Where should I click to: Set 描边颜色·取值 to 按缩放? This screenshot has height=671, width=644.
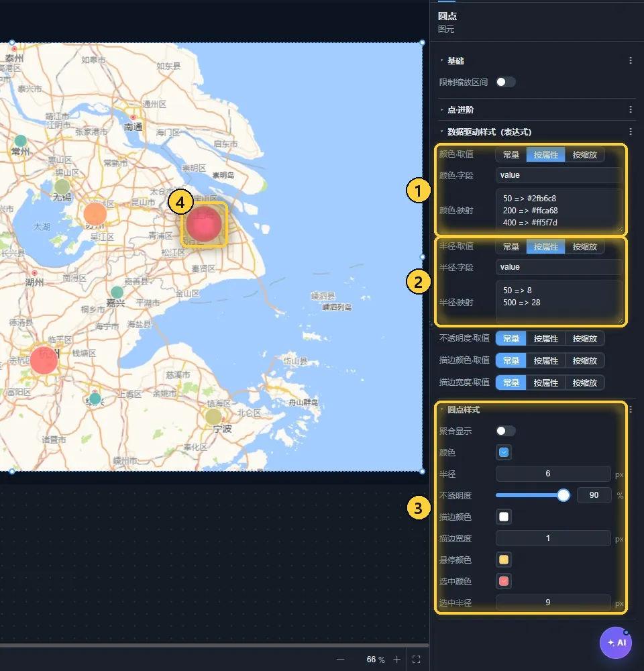[584, 361]
